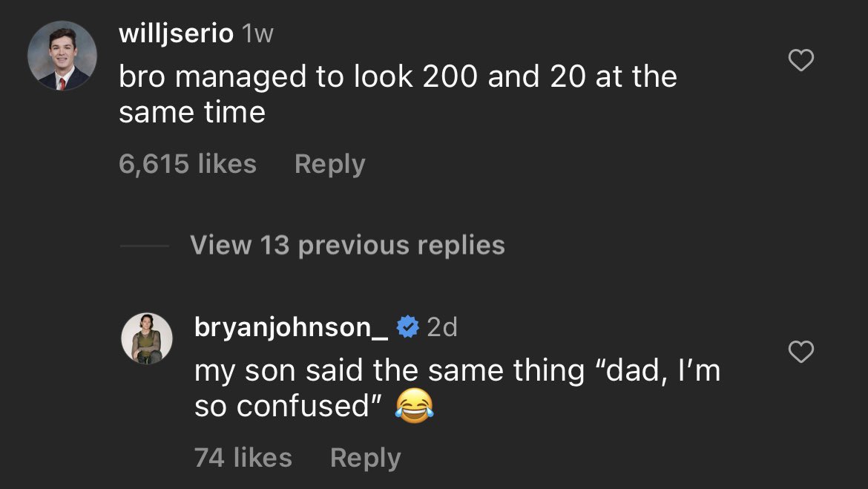Open the bryanjohnson_ username link
The width and height of the screenshot is (868, 489).
pyautogui.click(x=291, y=327)
